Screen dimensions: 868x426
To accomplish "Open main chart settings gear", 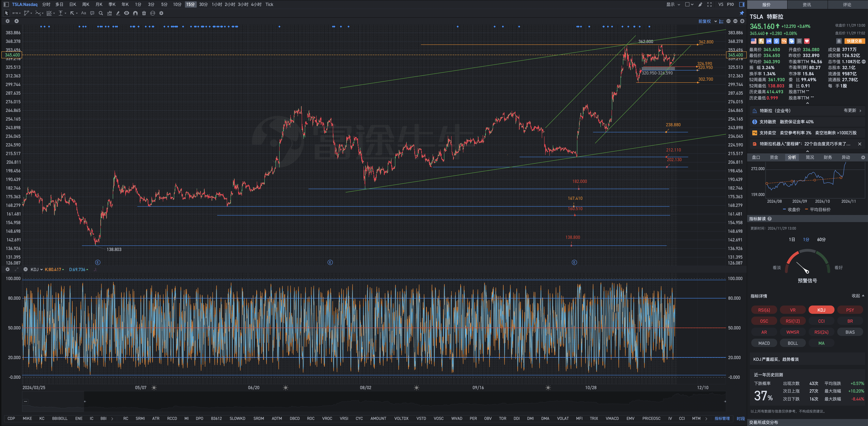I will coord(7,21).
